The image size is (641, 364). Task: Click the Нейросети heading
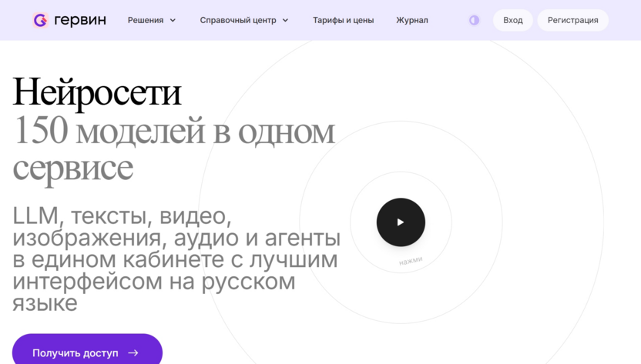click(97, 93)
